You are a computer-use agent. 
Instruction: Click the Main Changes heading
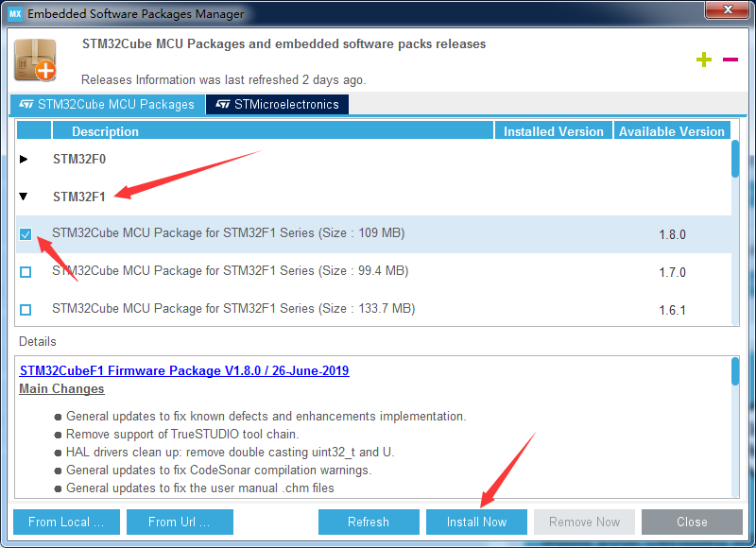click(x=61, y=388)
